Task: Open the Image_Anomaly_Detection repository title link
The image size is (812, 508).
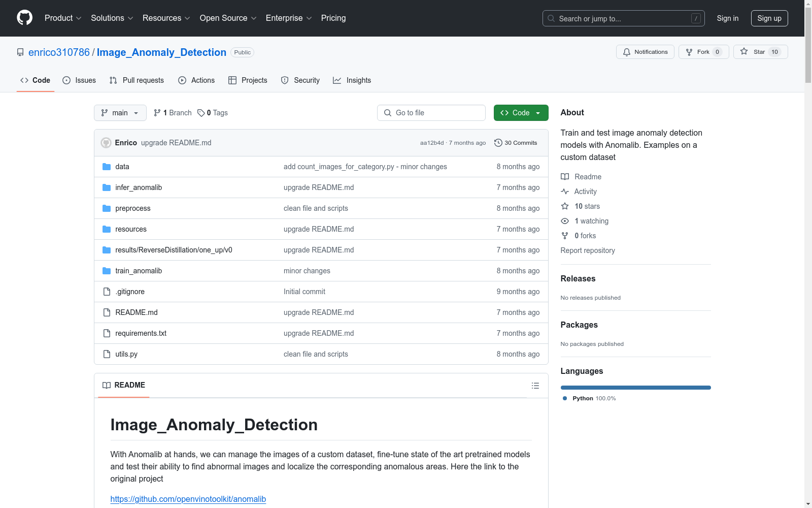Action: click(161, 52)
